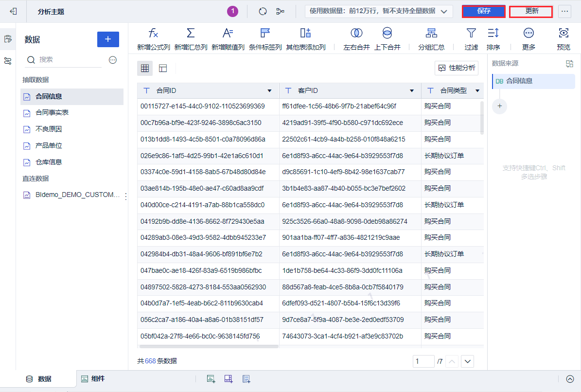
Task: Switch to the 组件 bottom tab
Action: [x=93, y=379]
